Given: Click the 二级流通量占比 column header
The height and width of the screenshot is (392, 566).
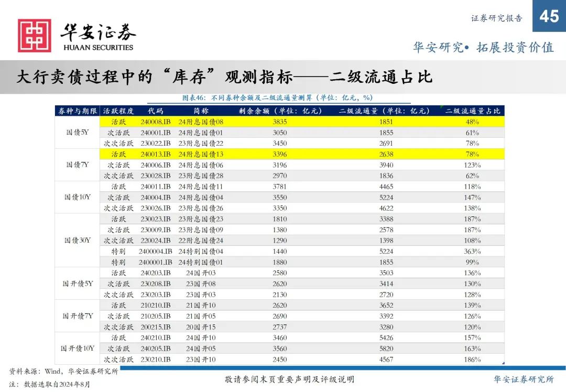Looking at the screenshot, I should point(473,111).
